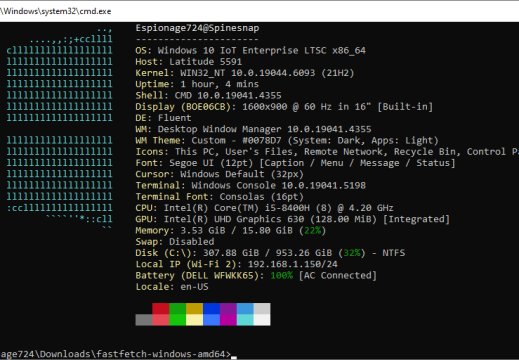Viewport: 519px width, 360px height.
Task: Click the green 22% memory percentage
Action: (x=313, y=231)
